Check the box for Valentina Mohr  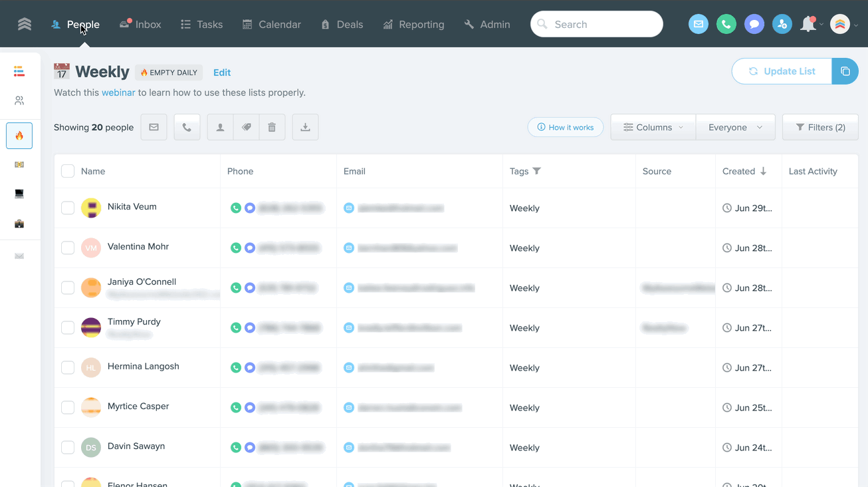click(68, 248)
